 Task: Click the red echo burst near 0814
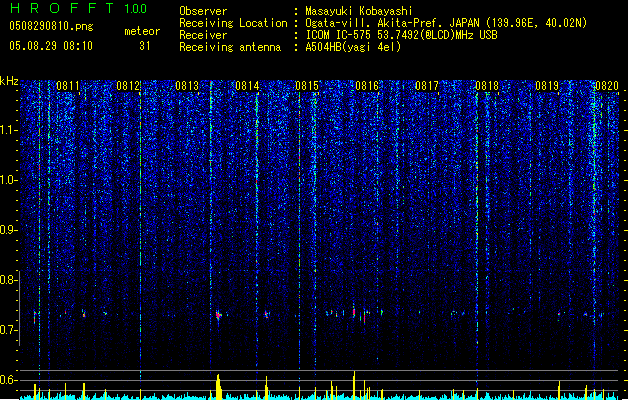click(x=266, y=315)
